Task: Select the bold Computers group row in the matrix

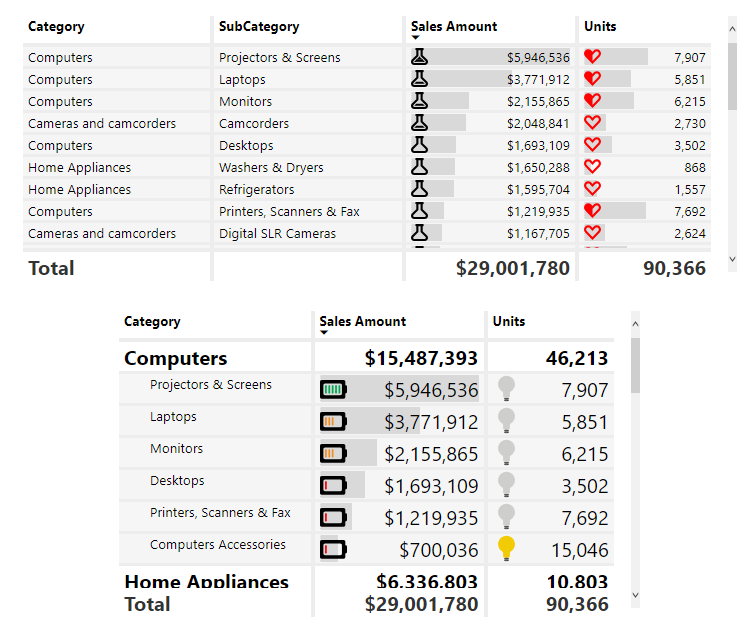Action: click(176, 358)
